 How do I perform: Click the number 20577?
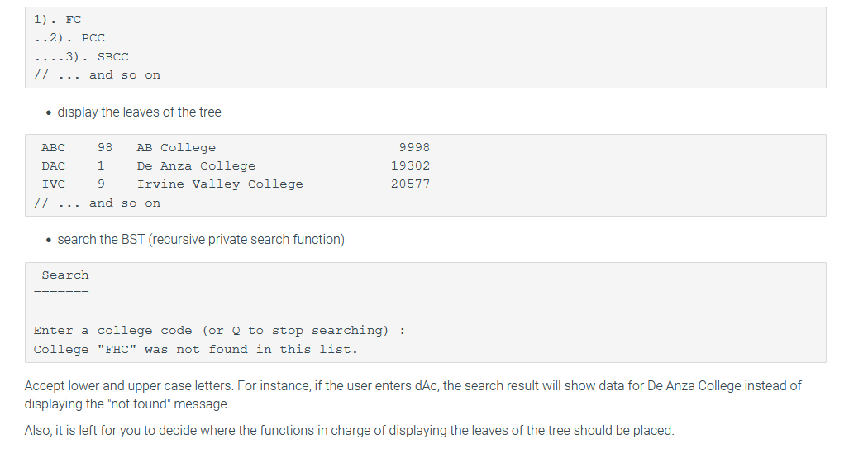410,184
